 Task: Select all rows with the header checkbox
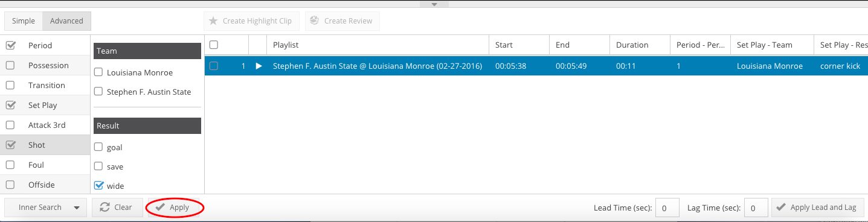pyautogui.click(x=213, y=45)
